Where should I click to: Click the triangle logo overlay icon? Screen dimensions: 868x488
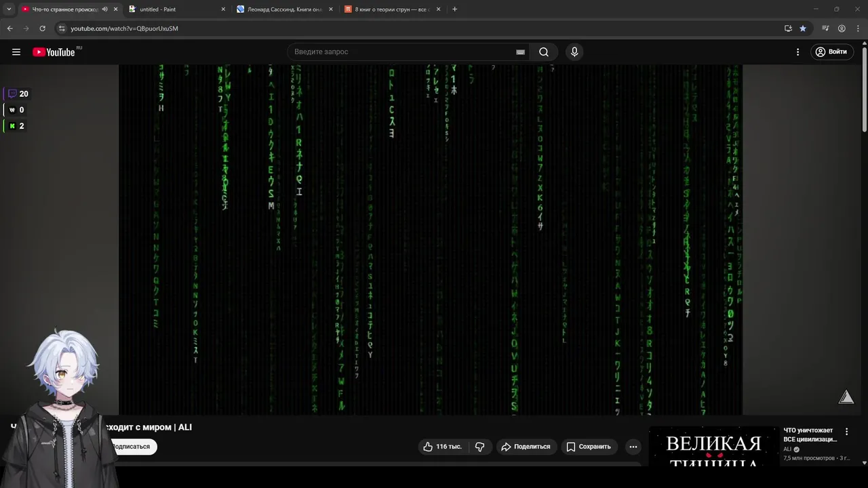[846, 397]
